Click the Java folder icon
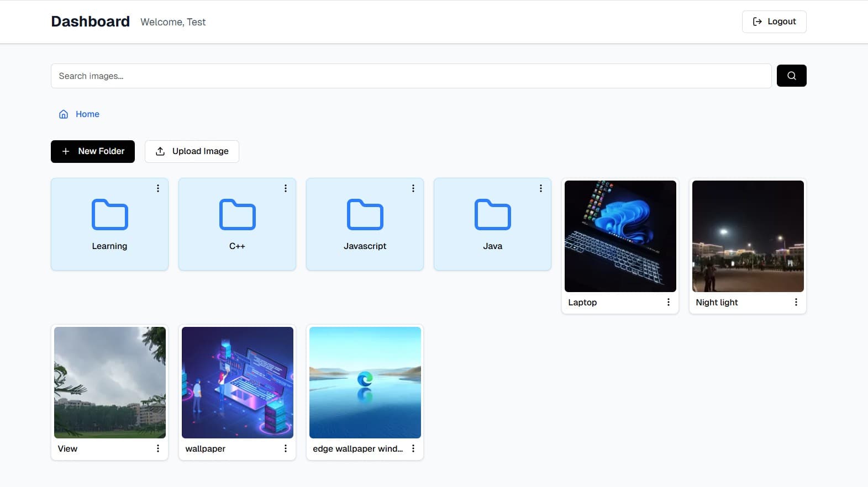Viewport: 868px width, 487px height. coord(492,214)
